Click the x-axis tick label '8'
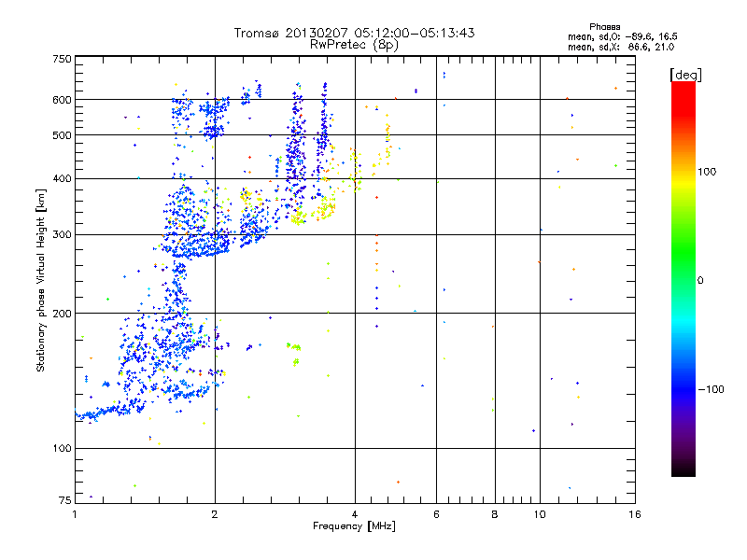The image size is (747, 560). [x=495, y=514]
